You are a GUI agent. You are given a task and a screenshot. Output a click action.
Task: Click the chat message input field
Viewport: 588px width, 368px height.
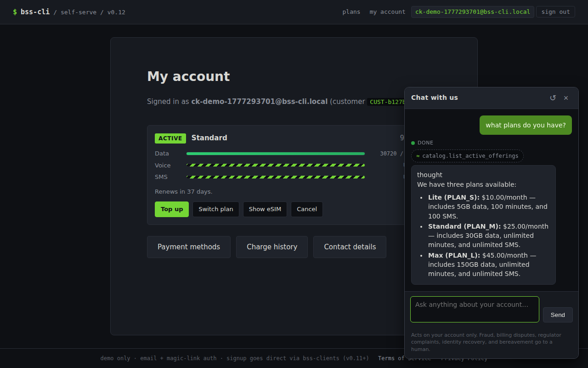(474, 309)
